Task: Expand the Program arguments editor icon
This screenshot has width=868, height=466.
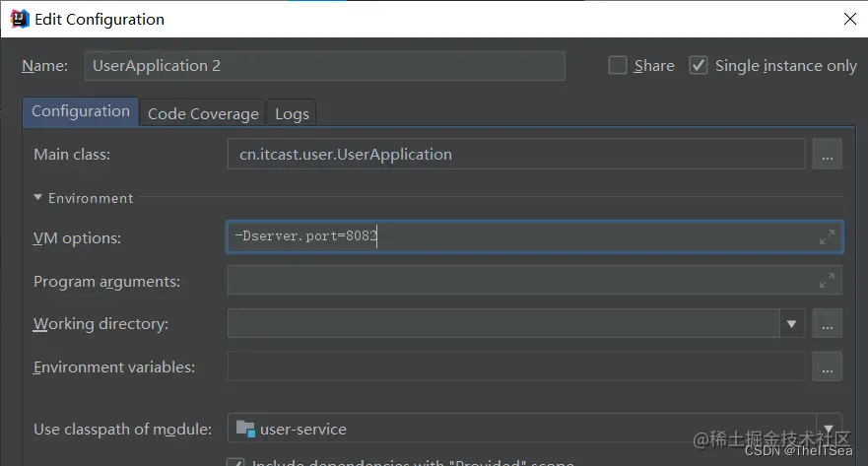Action: pos(827,281)
